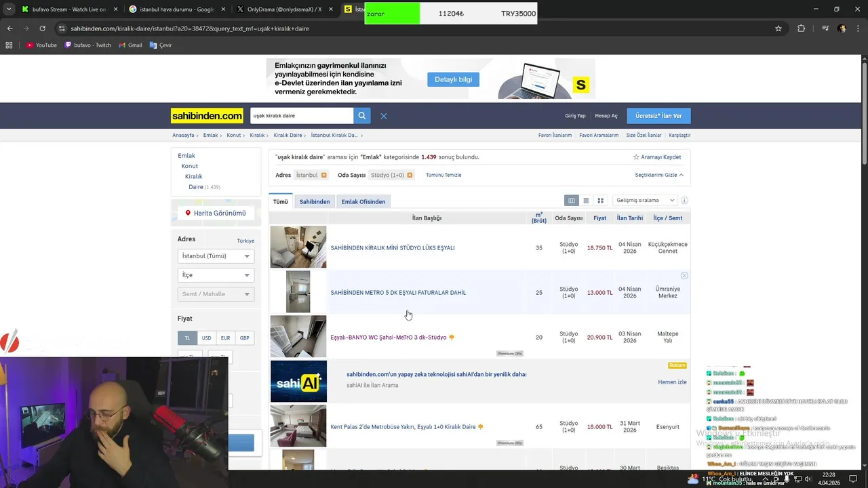Viewport: 868px width, 488px height.
Task: Open Harita Görünümü map view
Action: [216, 213]
